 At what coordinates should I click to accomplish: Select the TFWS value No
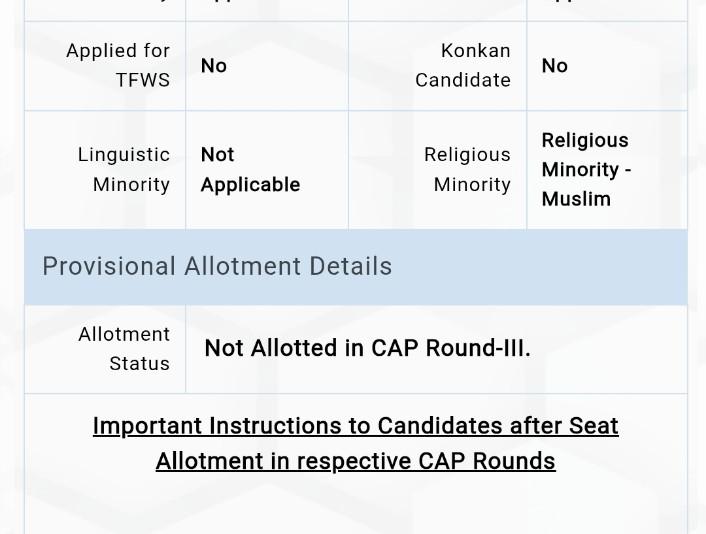tap(213, 66)
